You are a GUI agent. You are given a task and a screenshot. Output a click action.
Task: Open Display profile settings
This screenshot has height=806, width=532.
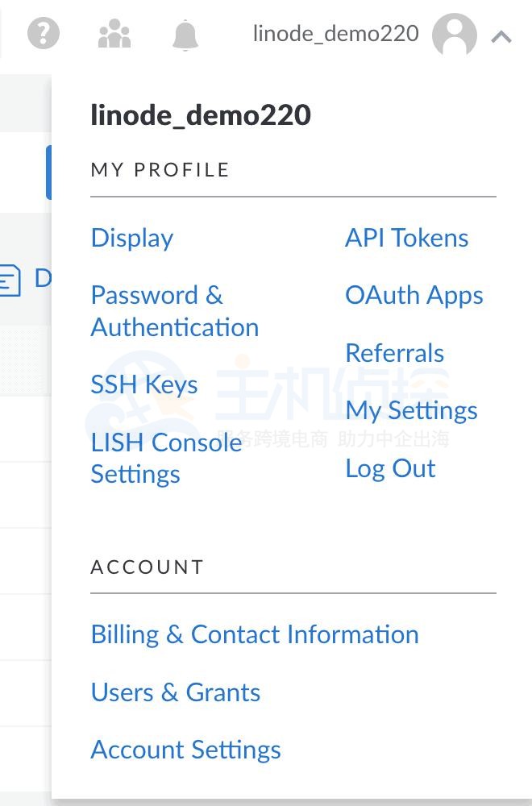(x=132, y=238)
